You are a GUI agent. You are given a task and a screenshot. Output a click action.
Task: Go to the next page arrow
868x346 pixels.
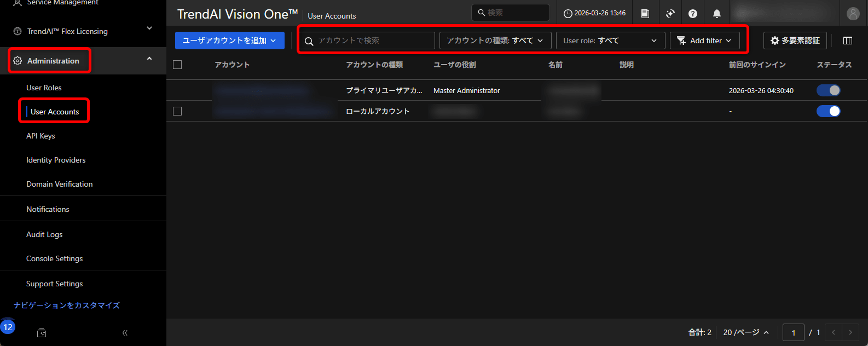[x=850, y=332]
